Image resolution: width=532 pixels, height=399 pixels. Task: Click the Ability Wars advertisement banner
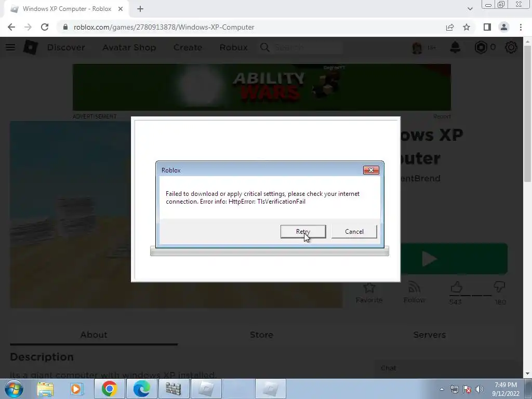(262, 87)
